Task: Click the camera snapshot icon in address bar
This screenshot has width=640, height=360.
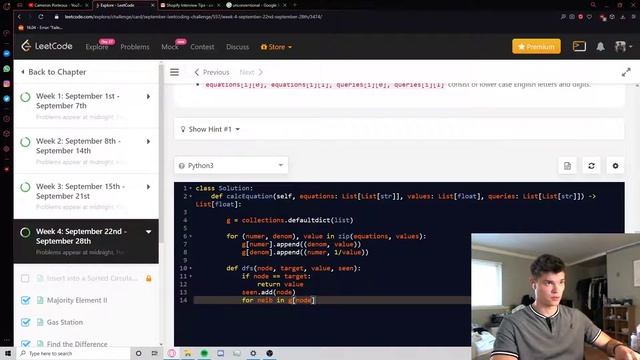Action: coord(572,17)
